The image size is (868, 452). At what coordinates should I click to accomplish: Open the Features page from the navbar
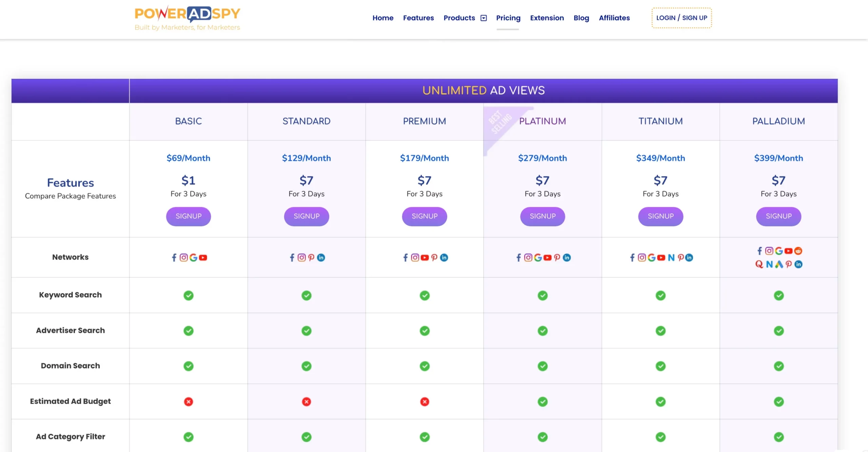[418, 18]
